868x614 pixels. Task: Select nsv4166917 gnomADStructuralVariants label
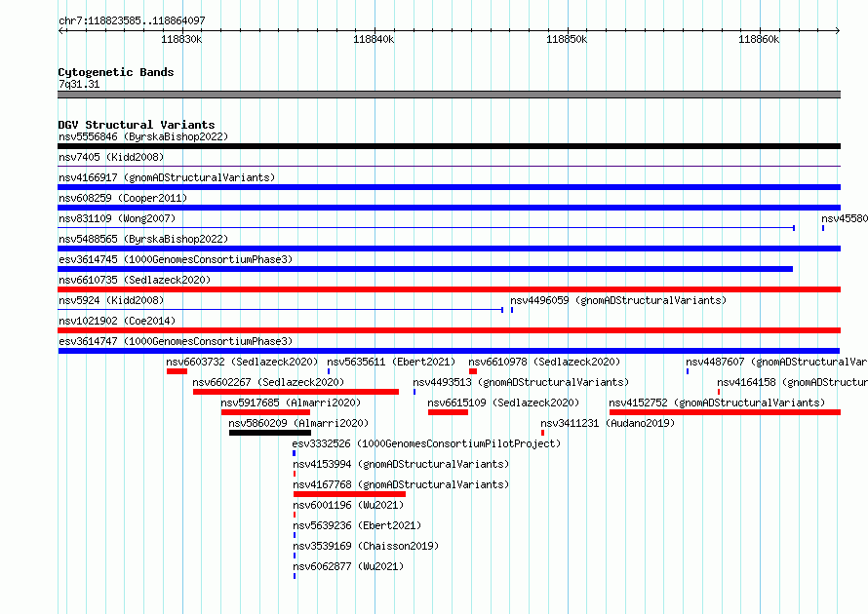(167, 177)
